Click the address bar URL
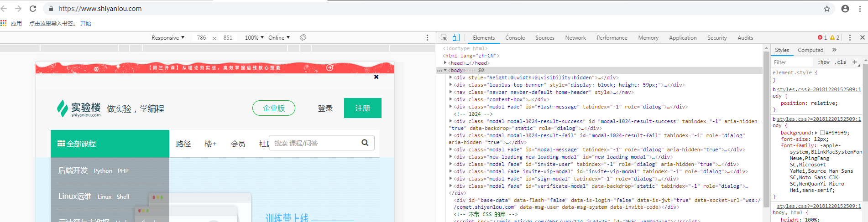 point(100,9)
